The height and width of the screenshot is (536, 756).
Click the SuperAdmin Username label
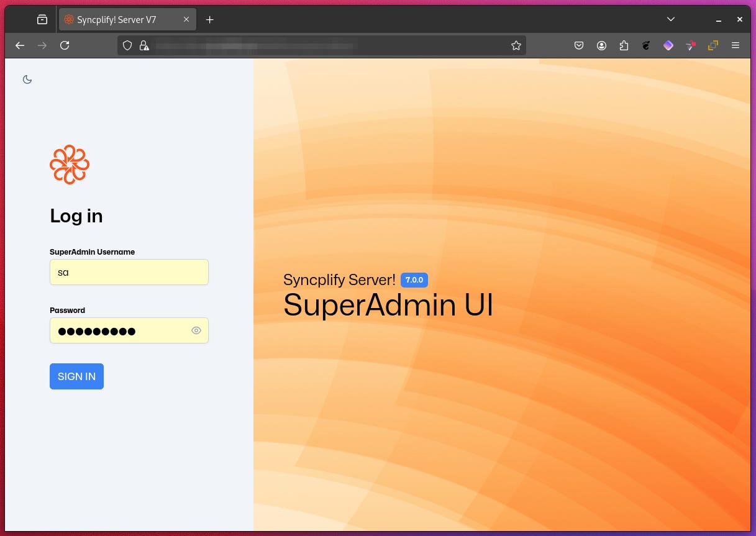point(93,252)
